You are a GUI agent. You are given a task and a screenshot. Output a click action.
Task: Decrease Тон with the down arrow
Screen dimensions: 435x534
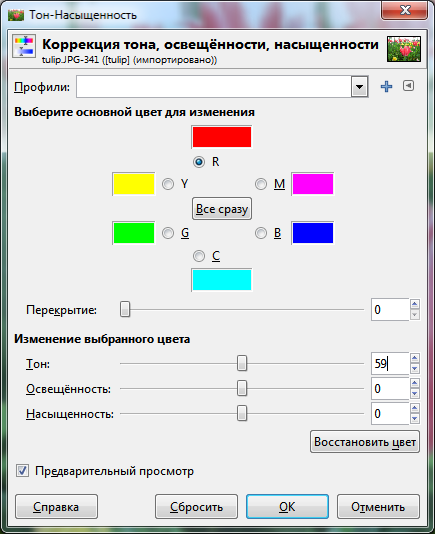pos(415,369)
